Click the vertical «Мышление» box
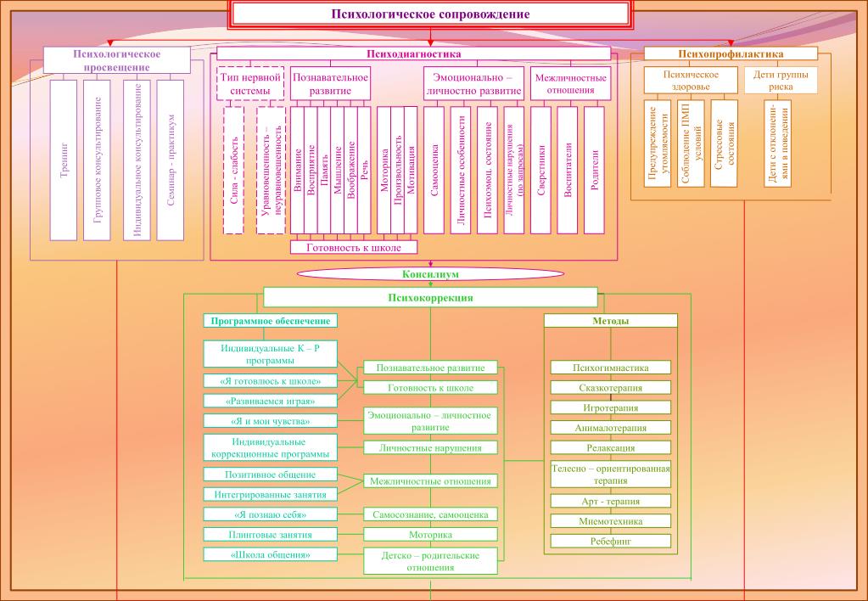The height and width of the screenshot is (601, 868). (337, 170)
